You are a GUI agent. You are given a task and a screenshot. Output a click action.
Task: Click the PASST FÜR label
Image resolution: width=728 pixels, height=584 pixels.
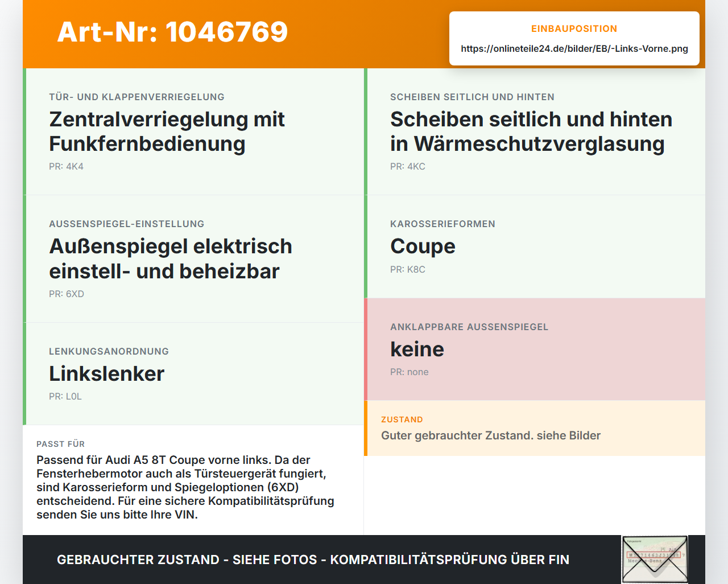[60, 444]
